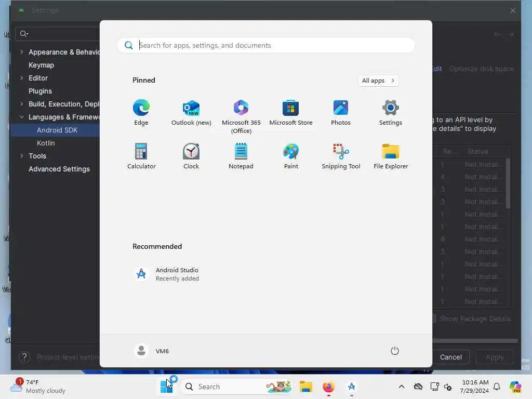Open File Explorer from pinned apps

click(x=391, y=156)
